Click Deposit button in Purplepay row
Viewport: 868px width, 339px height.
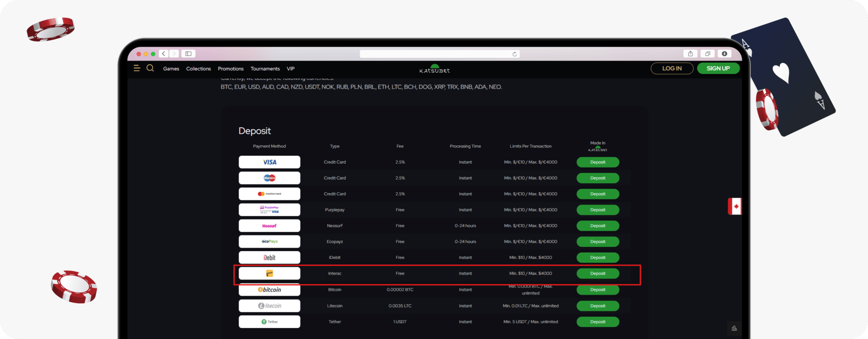tap(598, 210)
